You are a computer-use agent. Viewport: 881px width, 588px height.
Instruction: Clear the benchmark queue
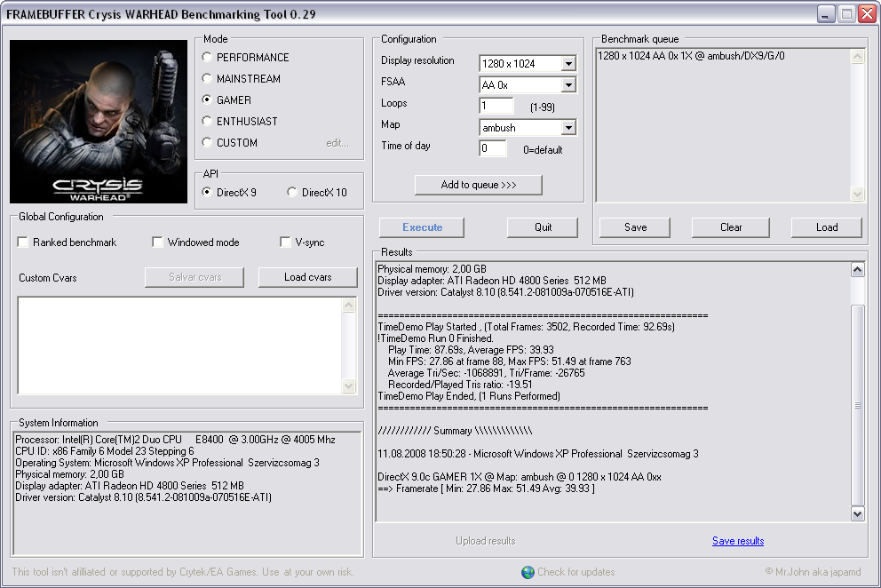click(x=730, y=227)
